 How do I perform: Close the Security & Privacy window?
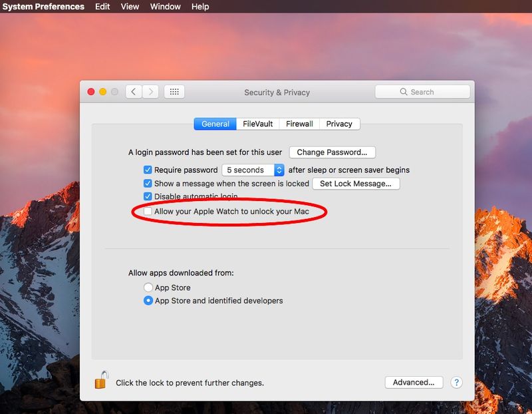pos(91,92)
